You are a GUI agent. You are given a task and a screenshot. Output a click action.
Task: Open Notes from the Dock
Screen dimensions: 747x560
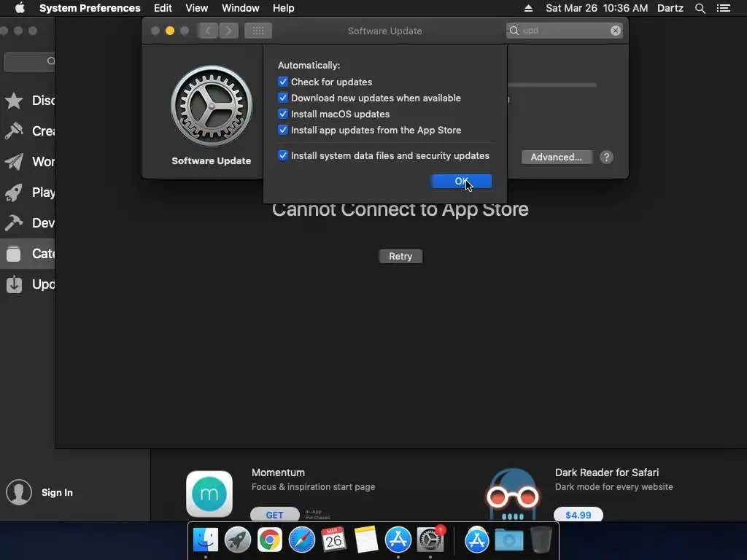click(x=366, y=540)
